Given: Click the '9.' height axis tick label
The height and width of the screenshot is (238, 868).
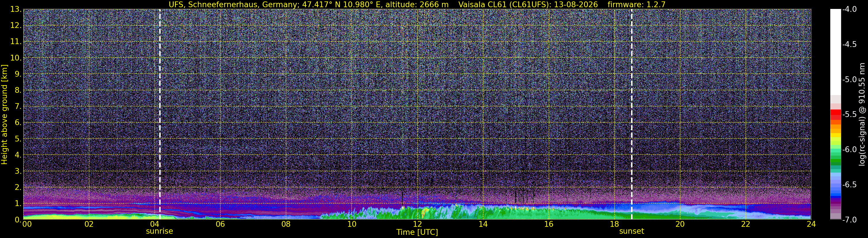Looking at the screenshot, I should [x=18, y=74].
